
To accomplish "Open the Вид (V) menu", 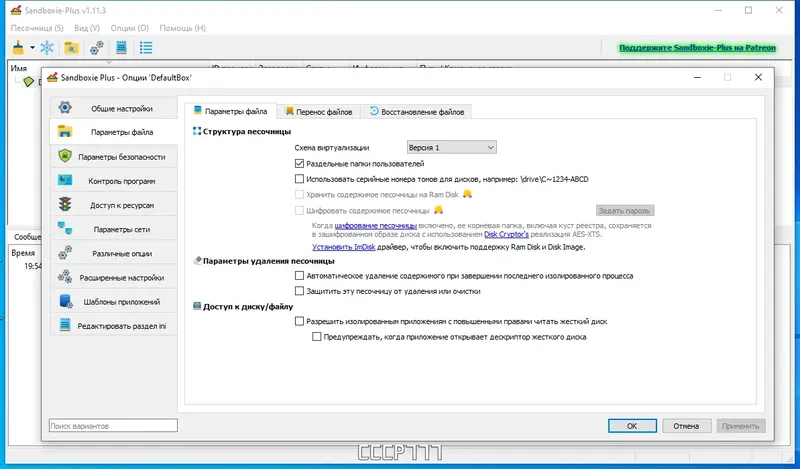I will 87,28.
